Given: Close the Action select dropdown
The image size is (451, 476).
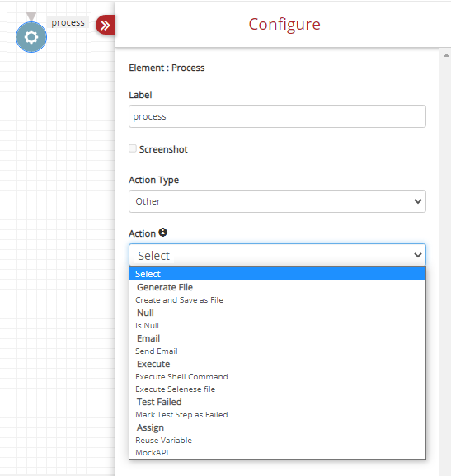Looking at the screenshot, I should point(277,255).
